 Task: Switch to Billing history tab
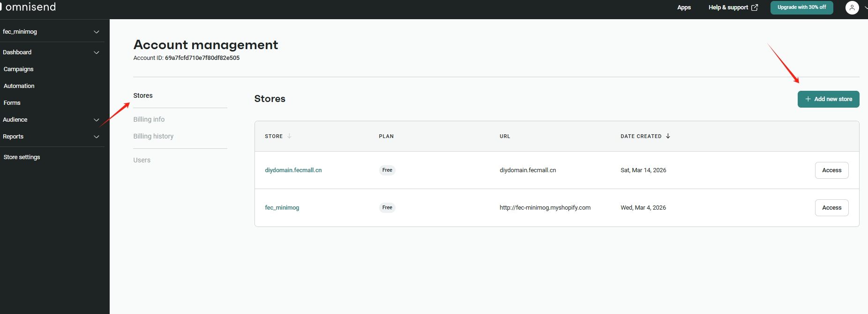pos(153,136)
